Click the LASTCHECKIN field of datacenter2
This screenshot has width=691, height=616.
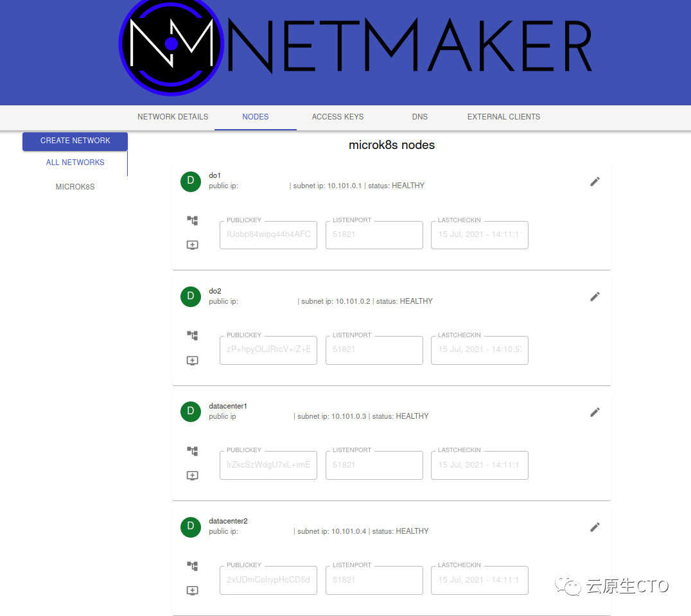480,580
